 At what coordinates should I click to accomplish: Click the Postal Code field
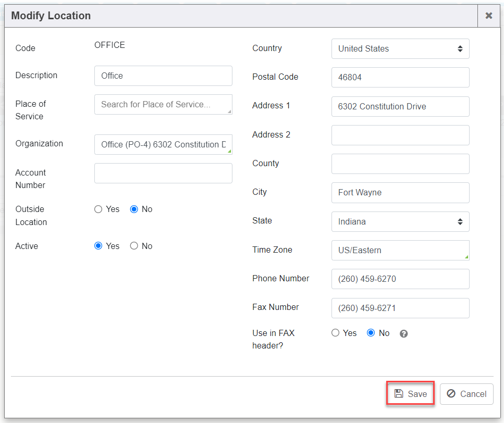[x=400, y=77]
